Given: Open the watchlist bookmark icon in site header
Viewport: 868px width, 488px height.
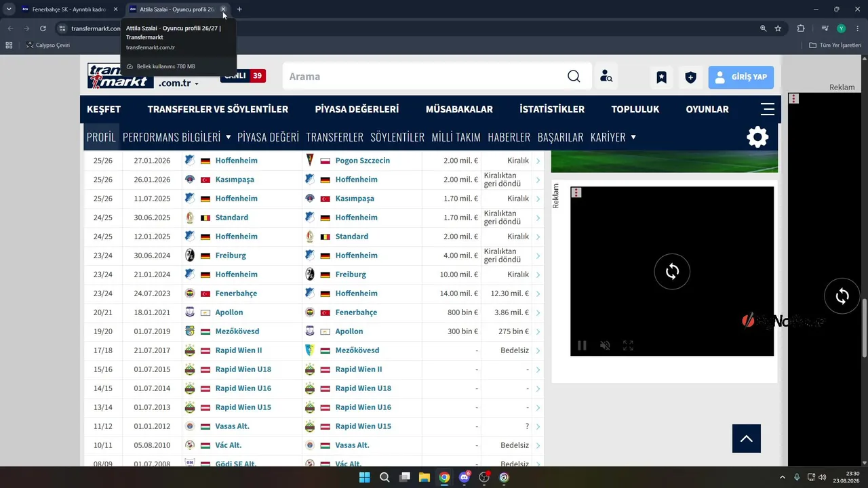Looking at the screenshot, I should coord(661,77).
